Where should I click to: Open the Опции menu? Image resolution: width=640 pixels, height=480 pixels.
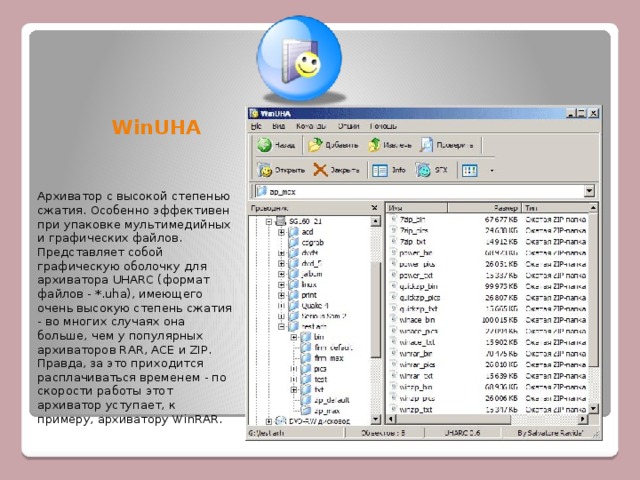pos(348,126)
